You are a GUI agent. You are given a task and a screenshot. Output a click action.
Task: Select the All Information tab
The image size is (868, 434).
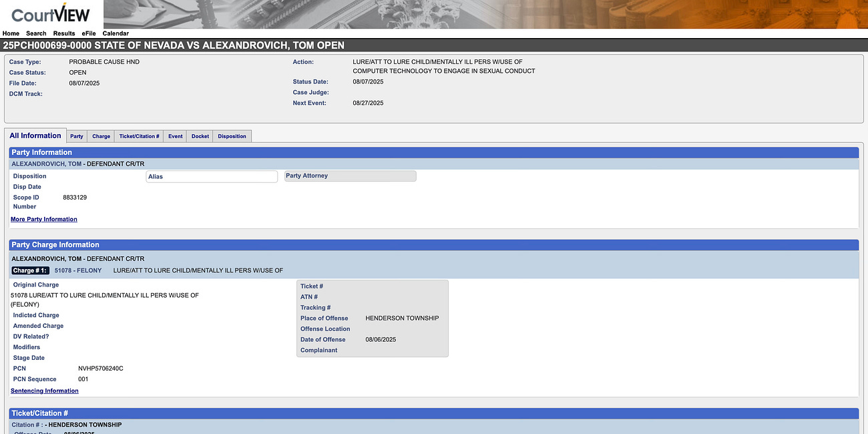tap(35, 135)
